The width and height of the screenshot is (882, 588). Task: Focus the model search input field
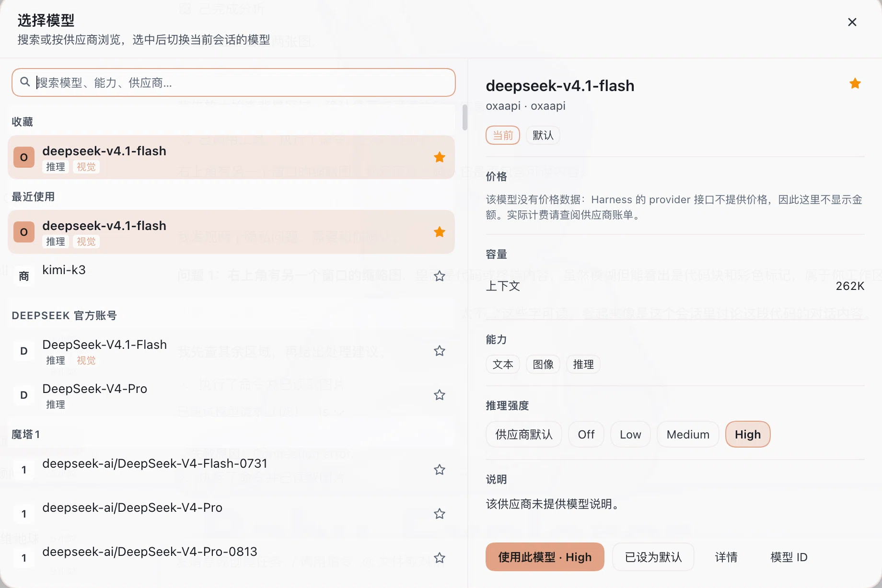pos(233,82)
